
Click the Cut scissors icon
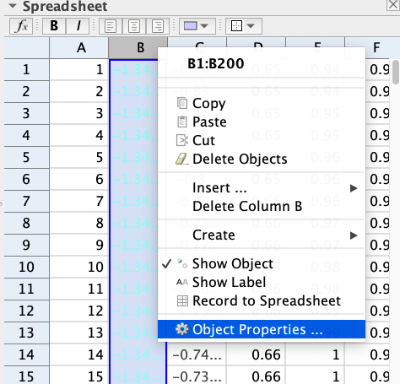tap(182, 140)
